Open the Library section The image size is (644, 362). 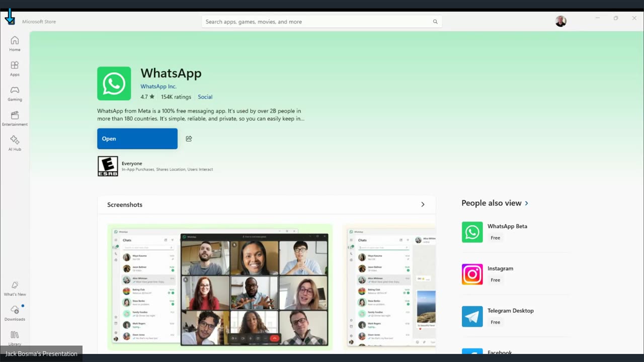[15, 338]
